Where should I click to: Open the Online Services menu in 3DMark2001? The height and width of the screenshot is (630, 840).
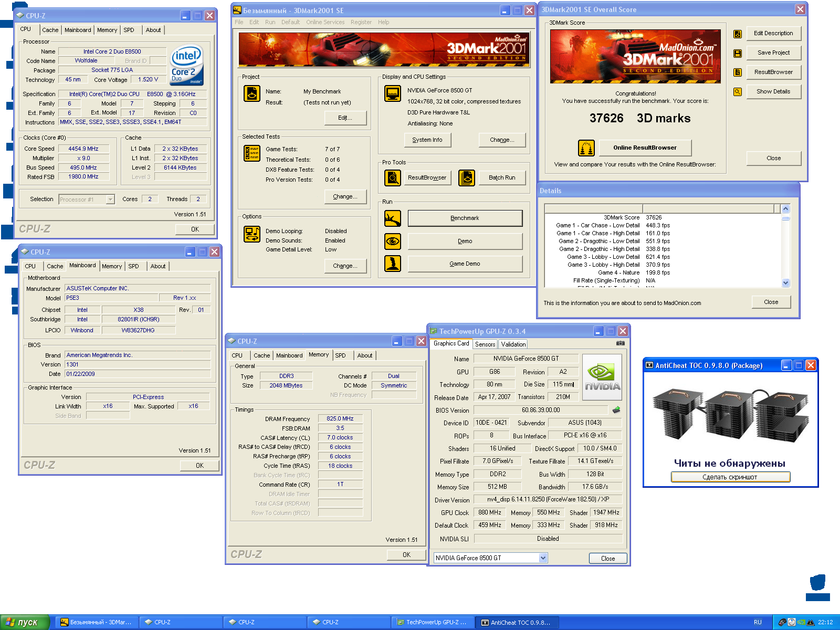click(325, 22)
